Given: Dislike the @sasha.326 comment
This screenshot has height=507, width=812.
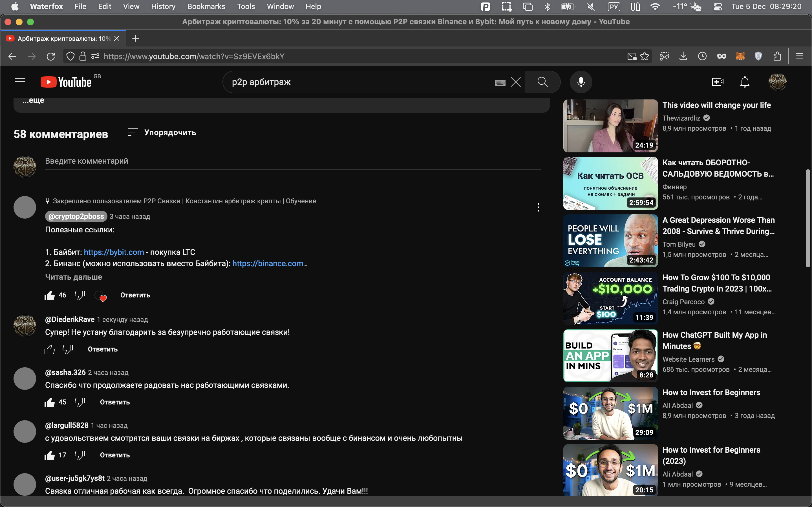Looking at the screenshot, I should coord(80,402).
